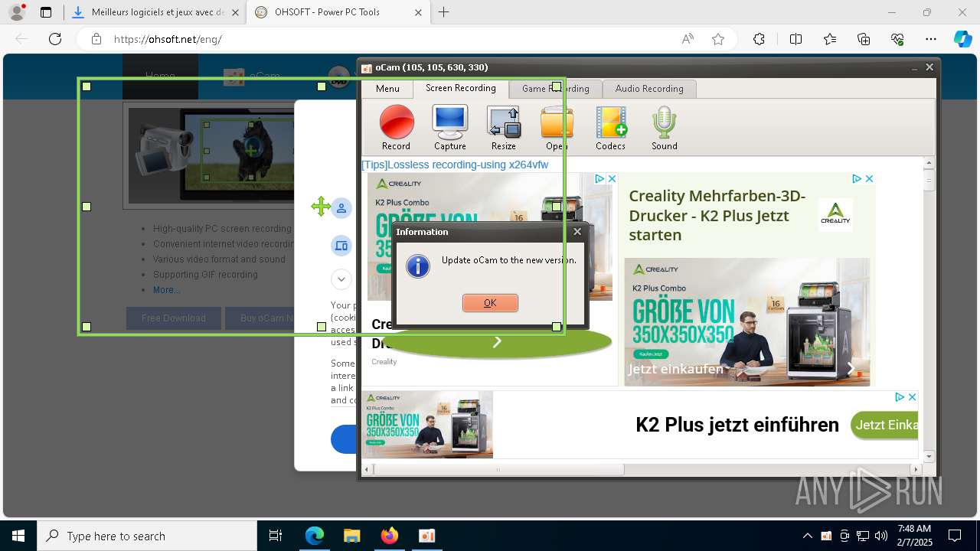Open the Sound settings in oCam
980x551 pixels.
(665, 128)
